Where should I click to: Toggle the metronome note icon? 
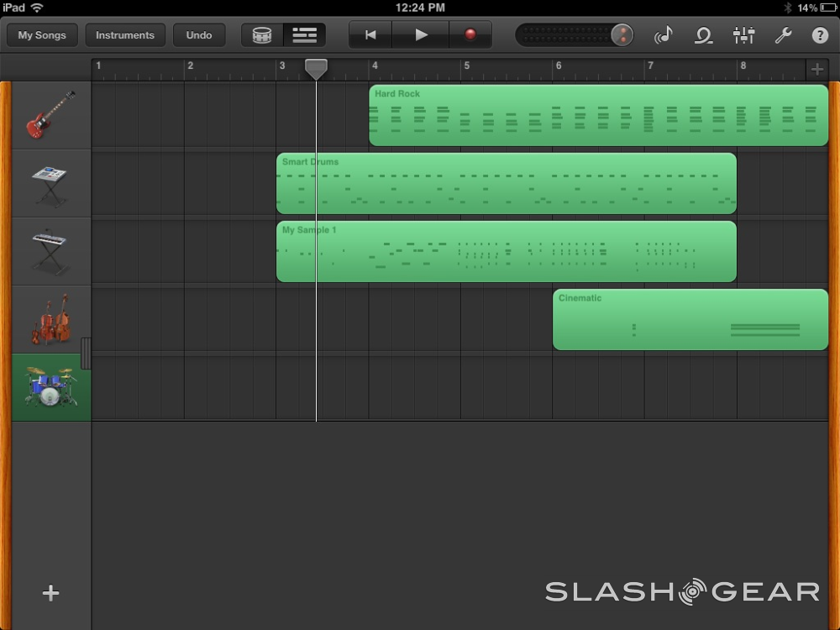(x=664, y=35)
